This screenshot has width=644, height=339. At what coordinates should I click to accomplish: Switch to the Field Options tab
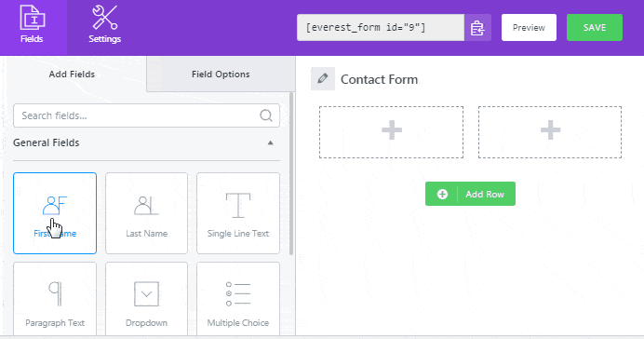pyautogui.click(x=221, y=74)
